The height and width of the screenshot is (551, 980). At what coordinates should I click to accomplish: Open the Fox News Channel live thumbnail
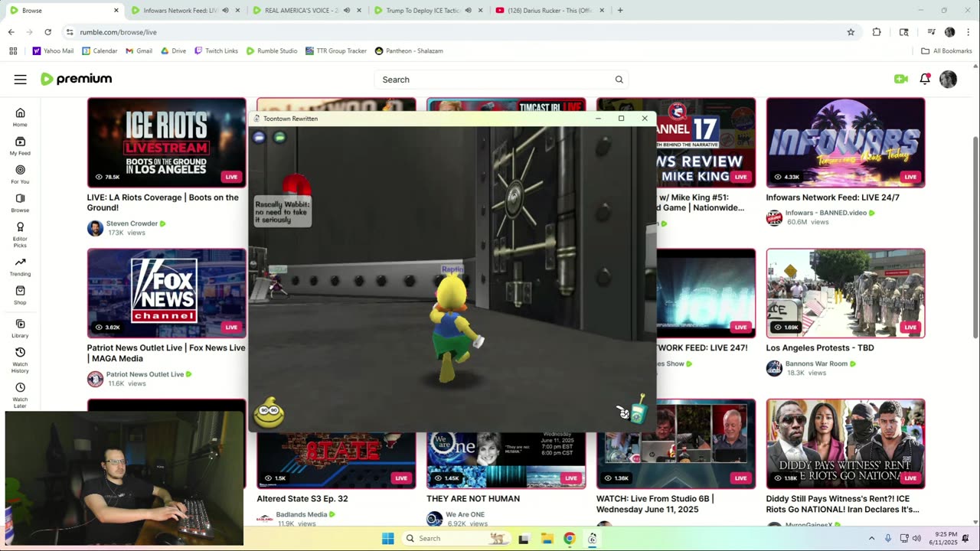coord(167,293)
